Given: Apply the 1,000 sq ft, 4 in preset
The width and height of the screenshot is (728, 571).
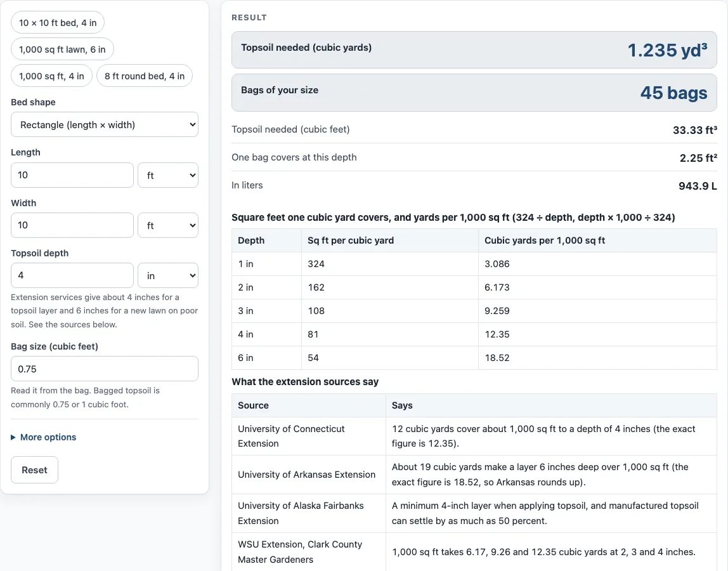Looking at the screenshot, I should (x=51, y=75).
